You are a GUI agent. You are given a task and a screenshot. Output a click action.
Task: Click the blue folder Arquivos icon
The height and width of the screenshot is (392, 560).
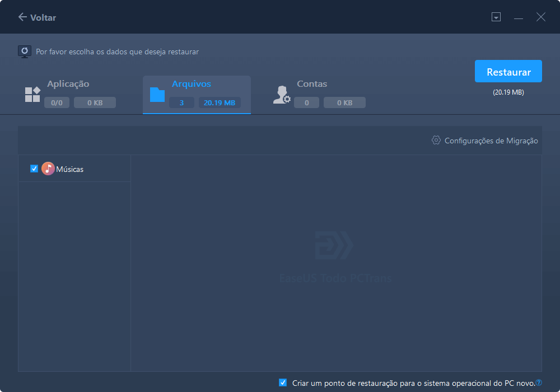[157, 95]
